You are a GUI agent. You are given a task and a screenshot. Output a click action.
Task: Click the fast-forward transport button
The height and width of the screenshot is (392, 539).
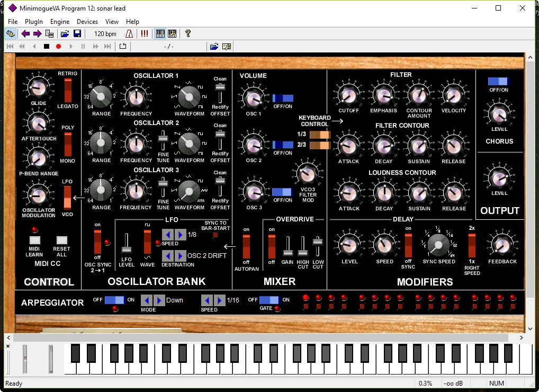point(95,47)
